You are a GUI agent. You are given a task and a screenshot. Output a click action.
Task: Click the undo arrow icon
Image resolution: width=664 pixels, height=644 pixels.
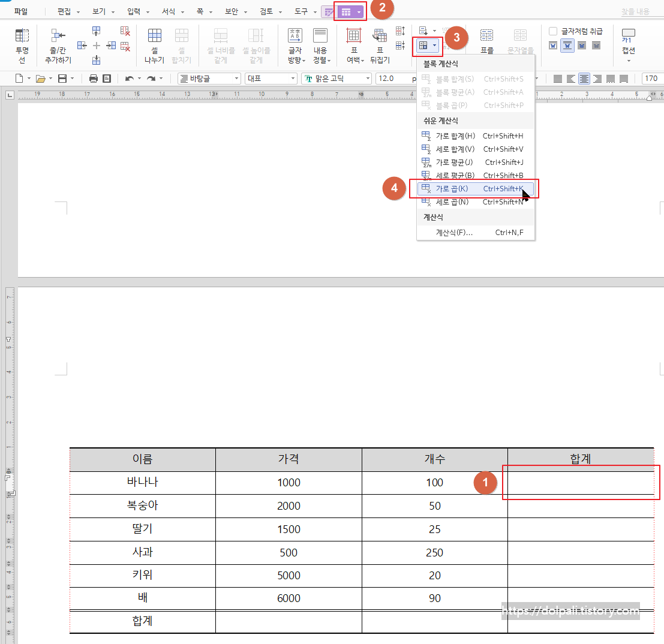click(130, 79)
